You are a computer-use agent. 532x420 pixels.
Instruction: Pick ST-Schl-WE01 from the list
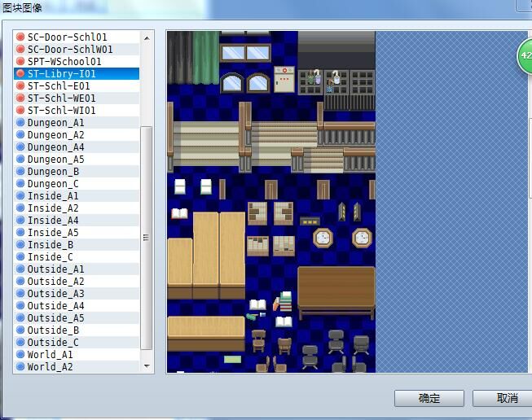click(77, 98)
